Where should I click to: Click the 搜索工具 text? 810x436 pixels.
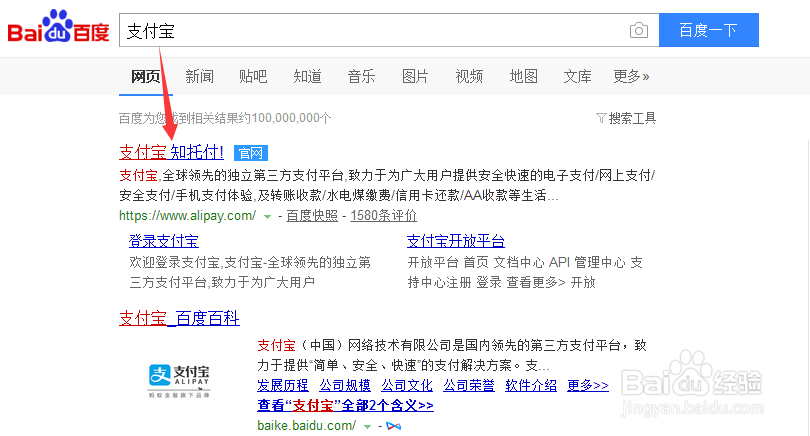[x=632, y=118]
